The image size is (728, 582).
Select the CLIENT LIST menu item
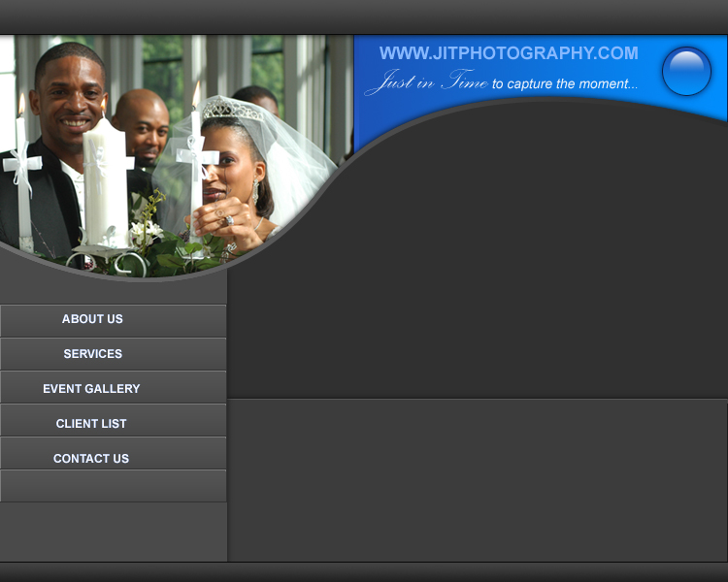coord(114,420)
